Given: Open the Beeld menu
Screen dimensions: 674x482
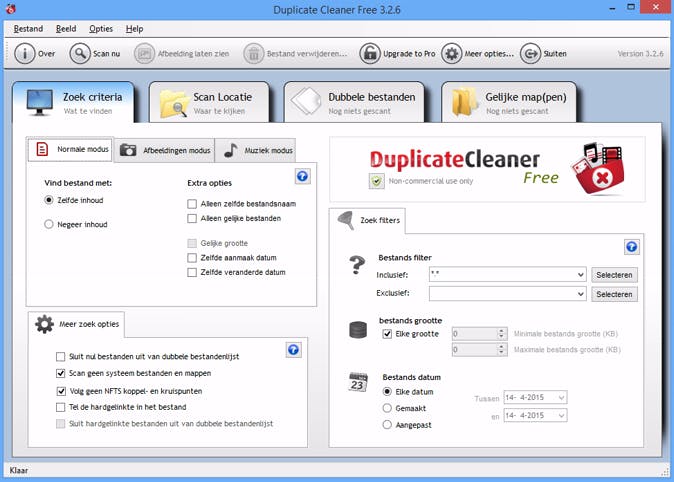Looking at the screenshot, I should click(66, 29).
